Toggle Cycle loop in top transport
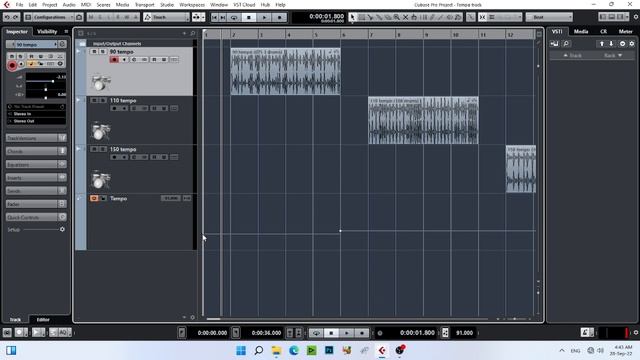The image size is (640, 360). coord(234,17)
